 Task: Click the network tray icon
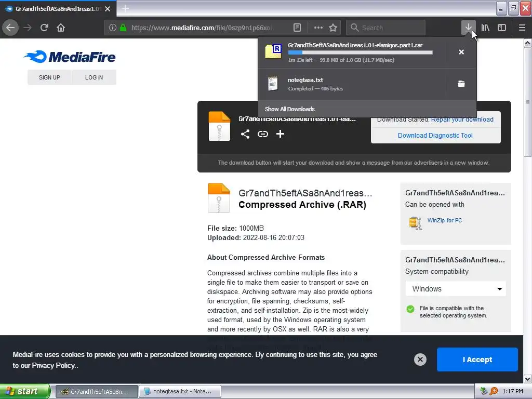tap(484, 391)
